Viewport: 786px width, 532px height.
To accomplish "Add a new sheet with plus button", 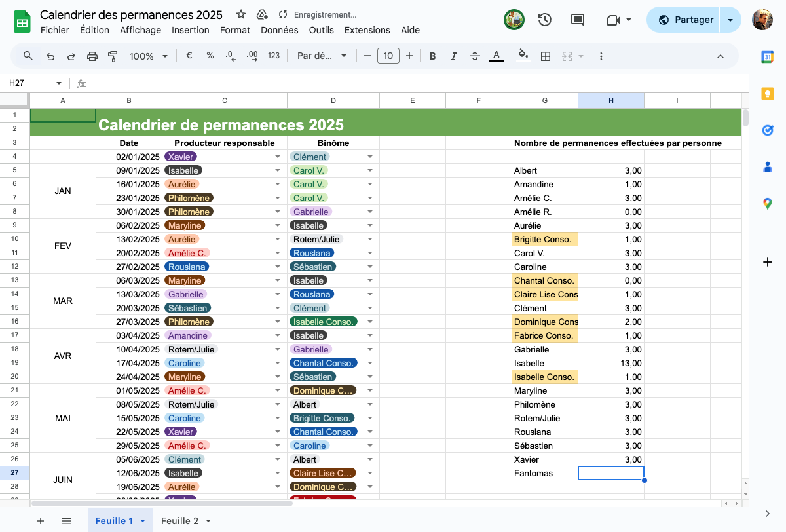I will point(41,521).
